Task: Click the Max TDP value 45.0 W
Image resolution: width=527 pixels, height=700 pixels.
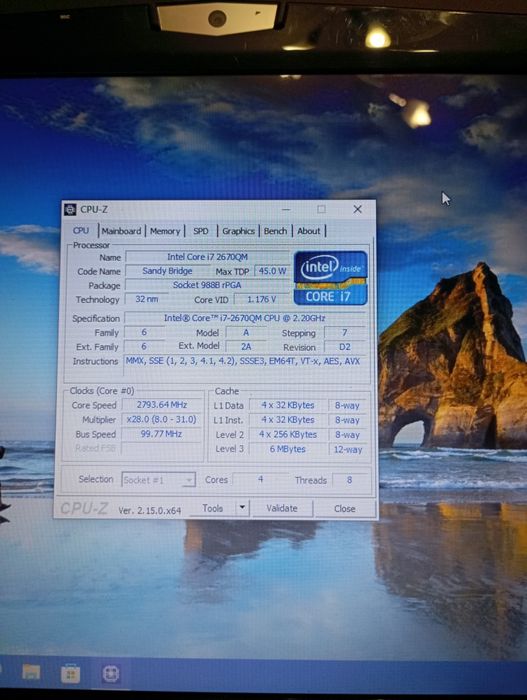Action: 272,271
